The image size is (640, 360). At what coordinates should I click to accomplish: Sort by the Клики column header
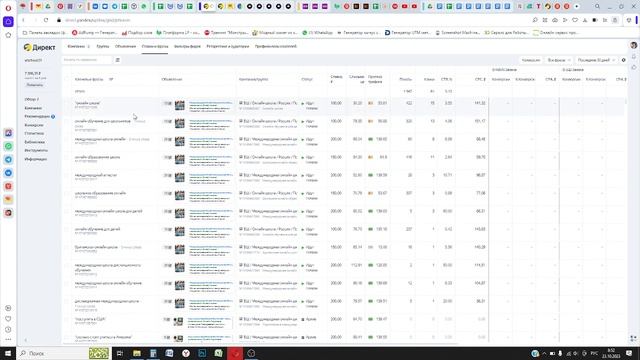point(429,79)
